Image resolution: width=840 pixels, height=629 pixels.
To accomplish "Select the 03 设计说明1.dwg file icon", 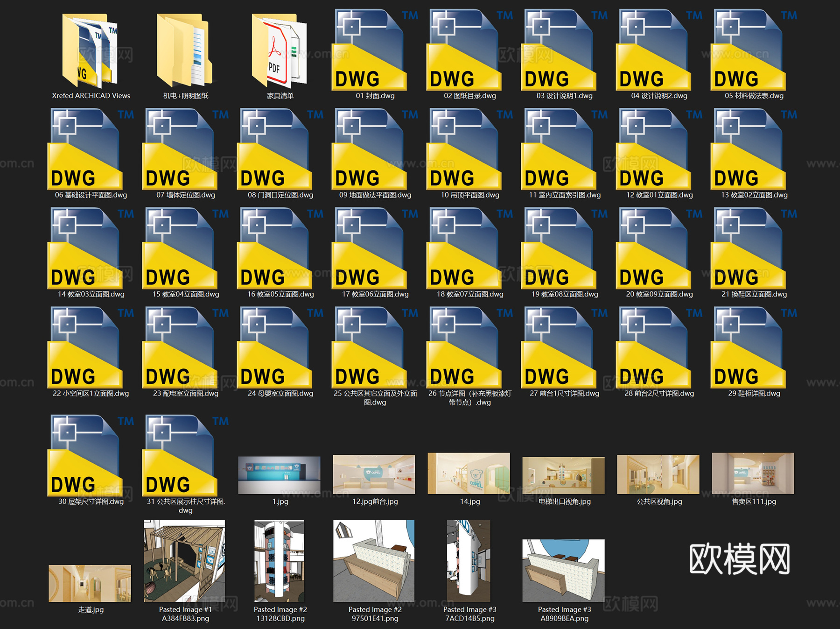I will (x=559, y=50).
